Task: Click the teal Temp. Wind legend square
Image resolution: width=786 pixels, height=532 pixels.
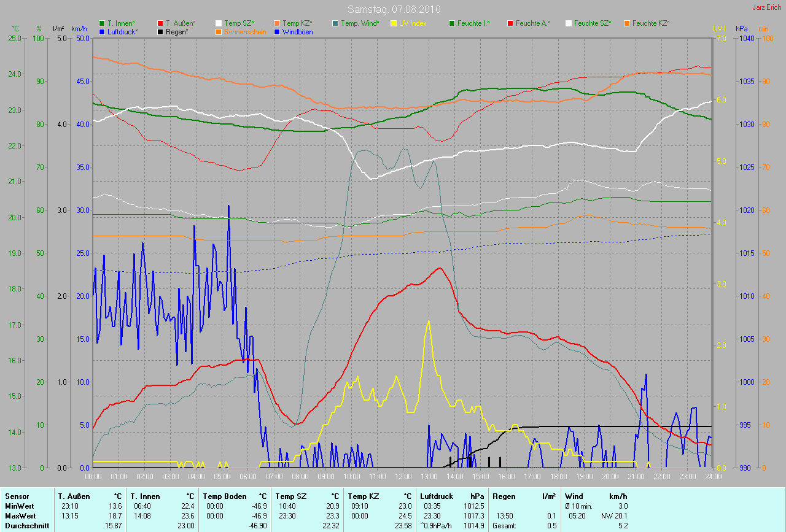Action: click(x=335, y=23)
